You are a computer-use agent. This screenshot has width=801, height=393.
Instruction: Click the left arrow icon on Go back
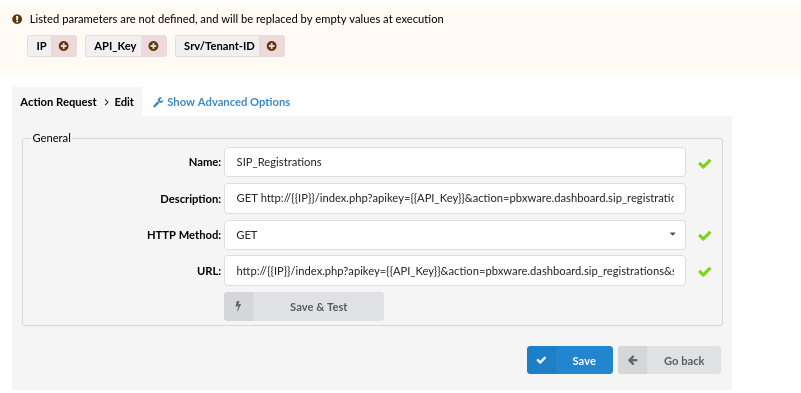[x=632, y=360]
